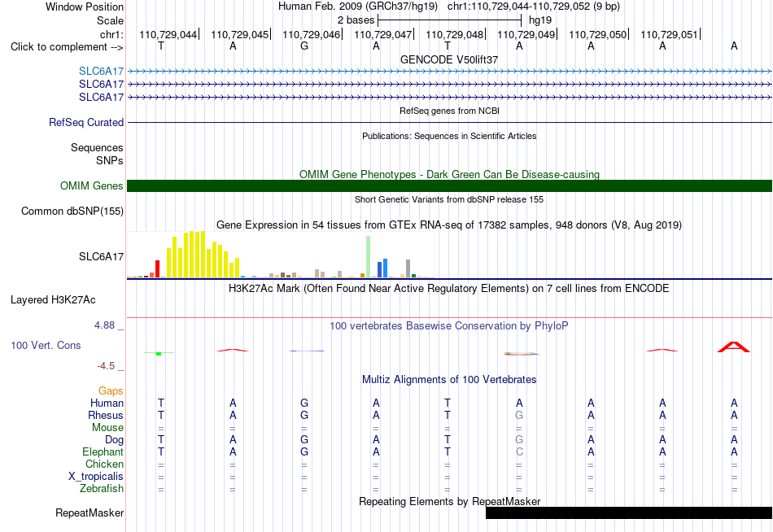773x532 pixels.
Task: Click the dark green OMIM gene bar
Action: (449, 186)
